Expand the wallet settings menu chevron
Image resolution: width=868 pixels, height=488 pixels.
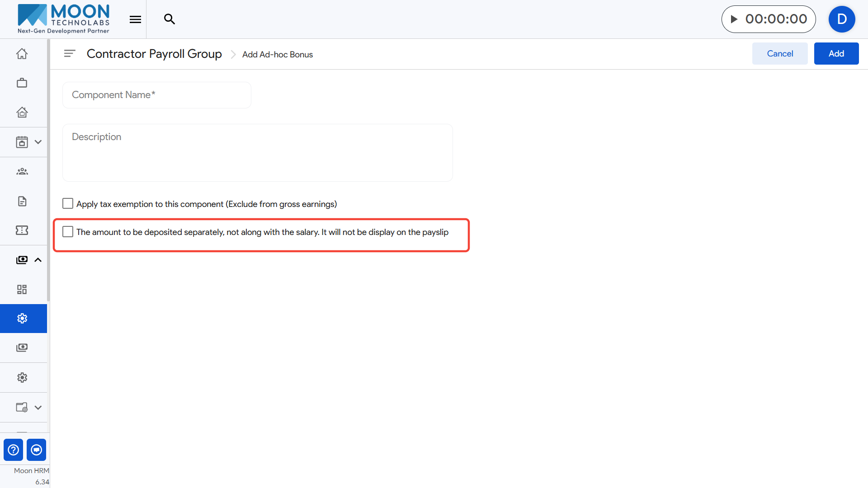pyautogui.click(x=38, y=408)
